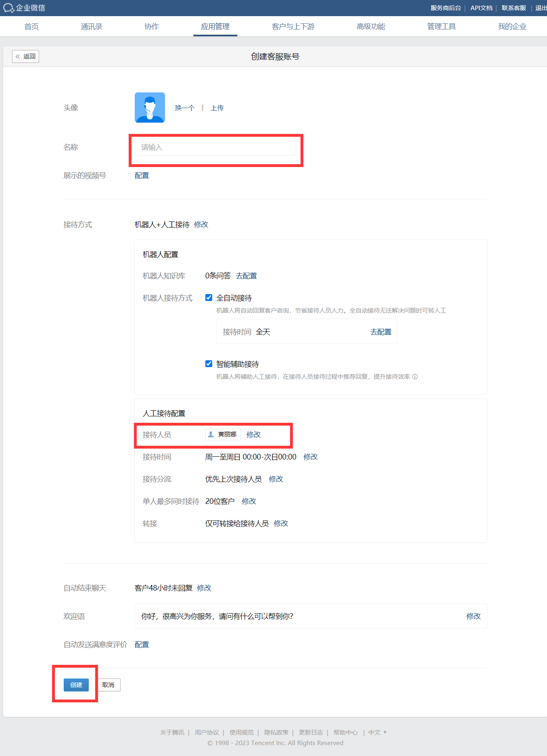547x756 pixels.
Task: Click the 名称 input field
Action: (215, 147)
